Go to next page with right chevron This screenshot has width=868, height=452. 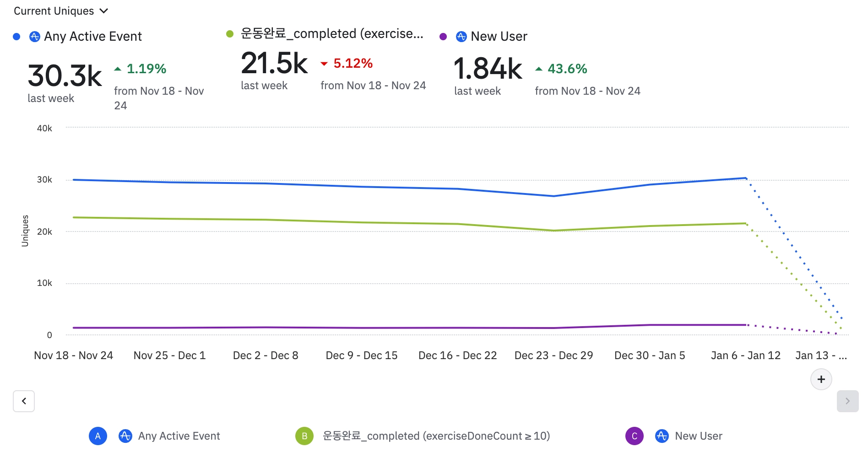point(847,401)
